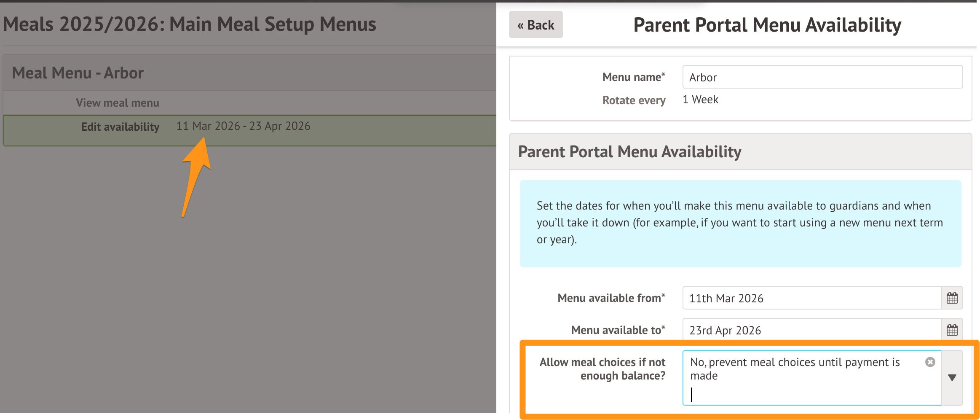Click the Main Meal Setup Menus page title
Viewport: 980px width, 420px height.
click(x=189, y=24)
